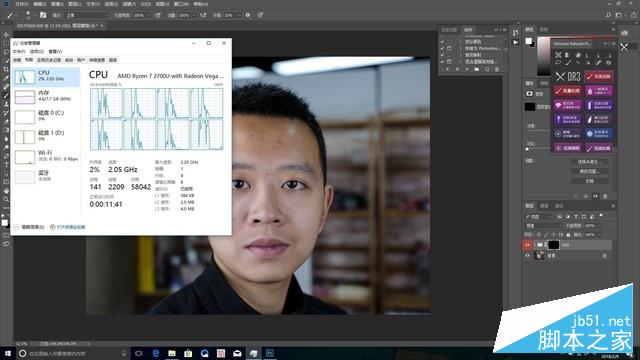The image size is (640, 360).
Task: Toggle first action step checkmark in actions panel
Action: (x=442, y=42)
